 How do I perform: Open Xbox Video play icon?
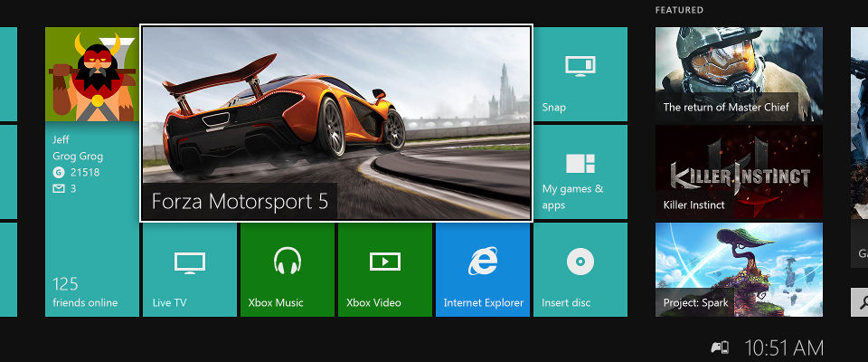(385, 262)
